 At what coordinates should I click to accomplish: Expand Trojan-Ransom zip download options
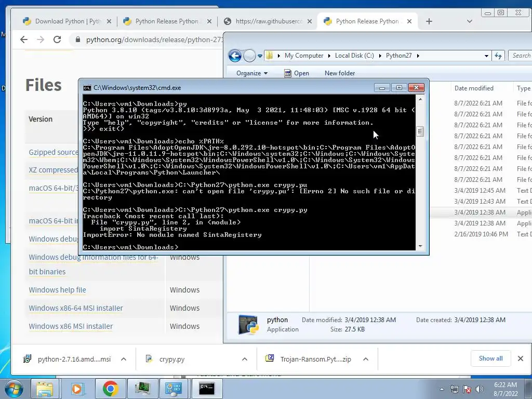tap(366, 359)
